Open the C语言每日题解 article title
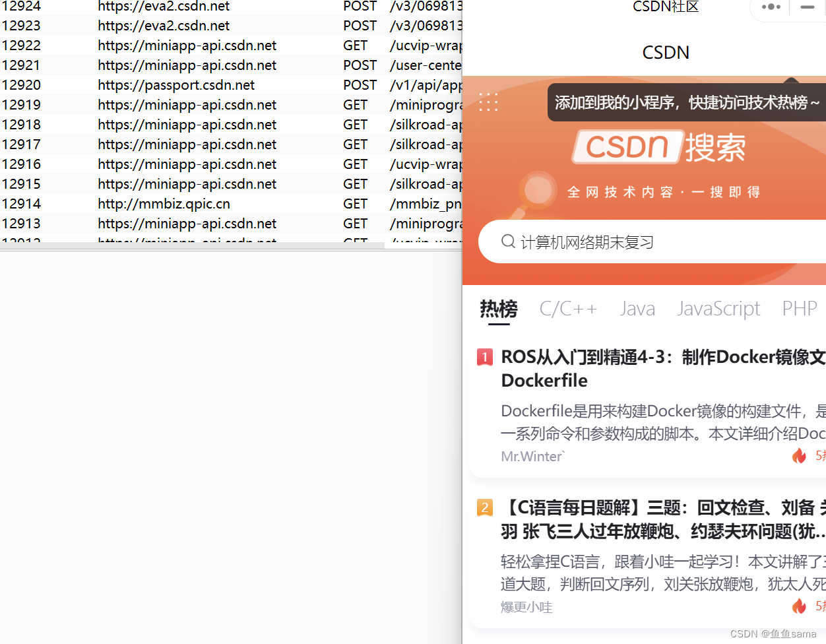The image size is (826, 644). point(663,519)
